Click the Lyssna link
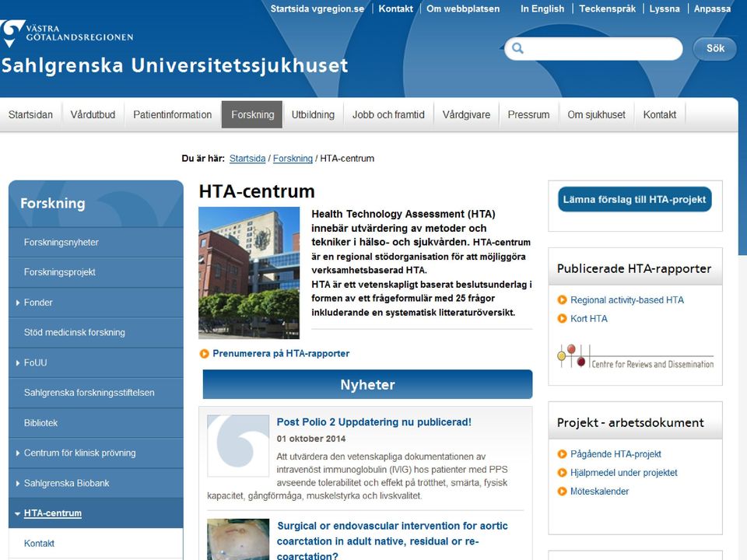The height and width of the screenshot is (560, 747). tap(665, 9)
